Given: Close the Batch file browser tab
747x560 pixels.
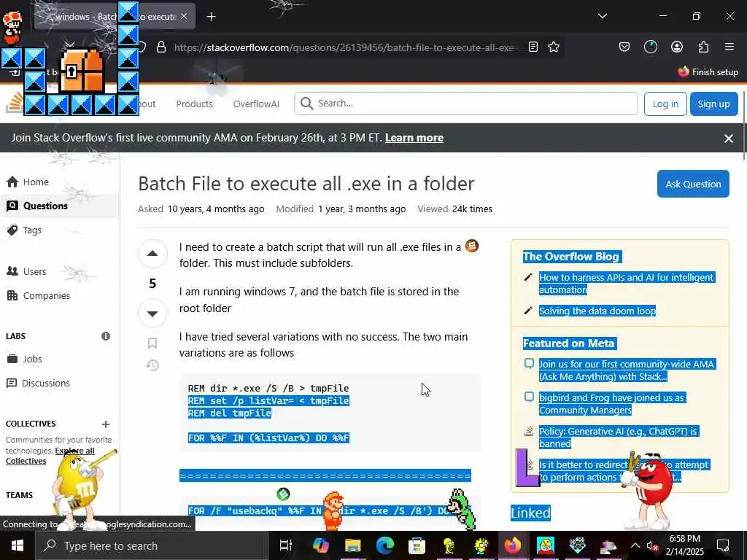Looking at the screenshot, I should [184, 17].
